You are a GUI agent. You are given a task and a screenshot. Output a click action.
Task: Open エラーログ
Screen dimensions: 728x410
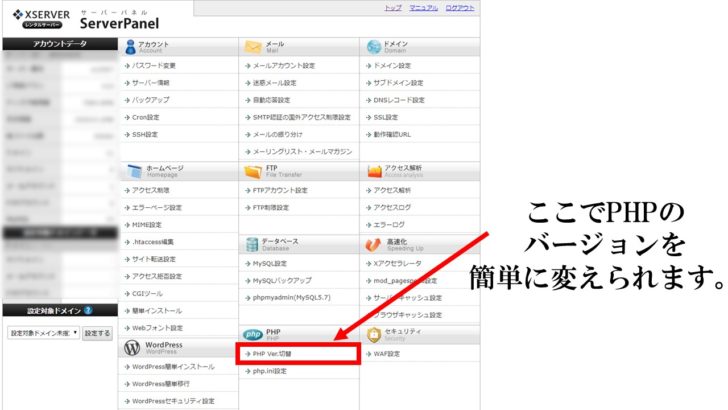pyautogui.click(x=389, y=225)
